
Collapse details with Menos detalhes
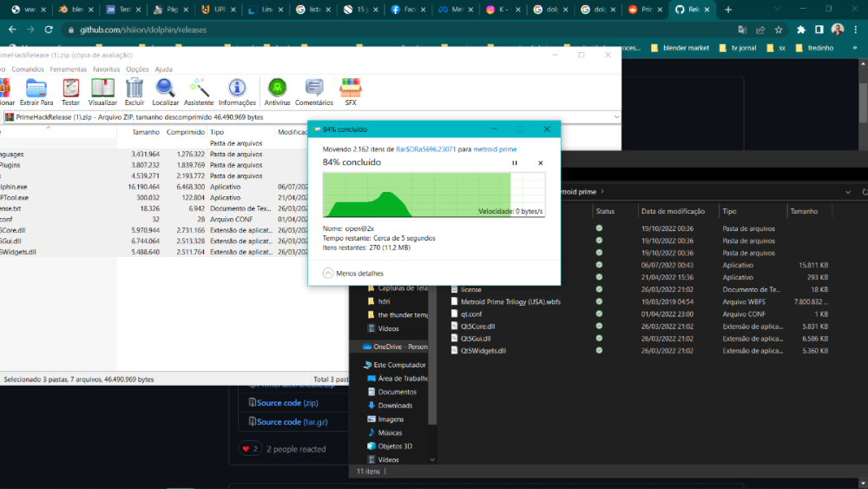click(x=353, y=273)
